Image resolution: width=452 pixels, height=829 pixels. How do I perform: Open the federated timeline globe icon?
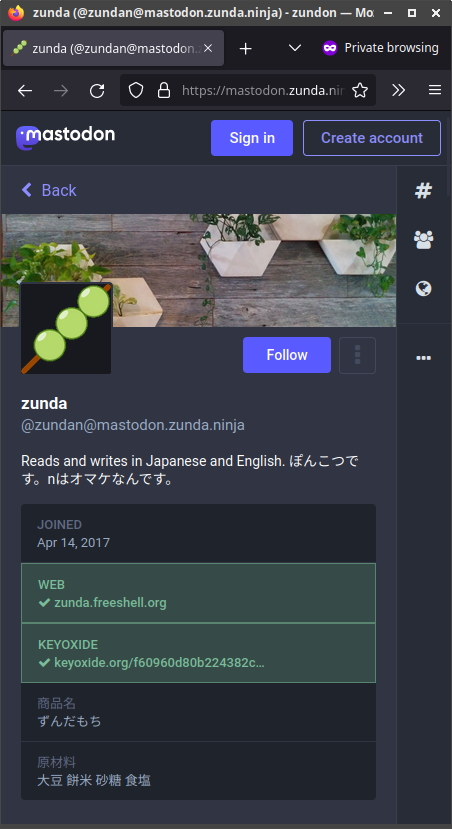423,289
